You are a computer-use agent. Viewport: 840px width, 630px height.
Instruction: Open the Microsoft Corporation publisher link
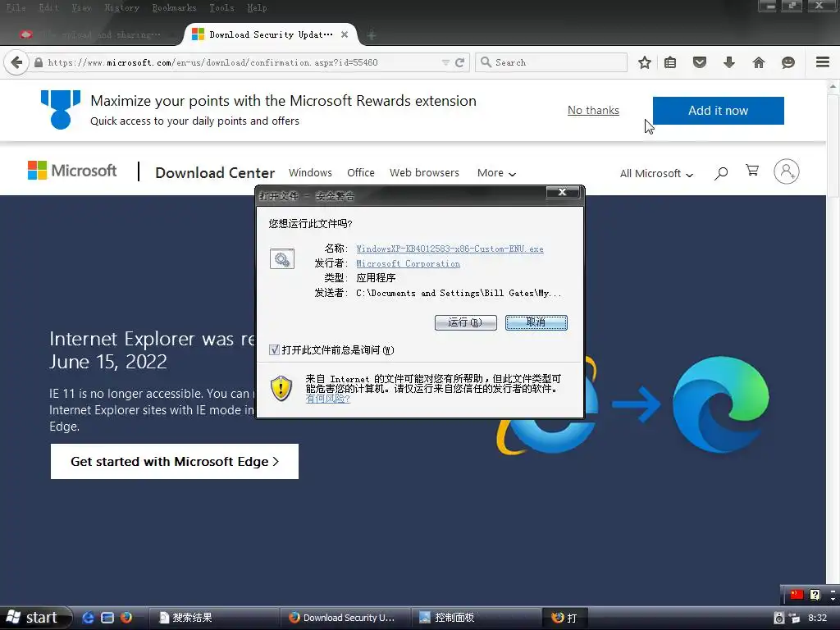(x=409, y=263)
